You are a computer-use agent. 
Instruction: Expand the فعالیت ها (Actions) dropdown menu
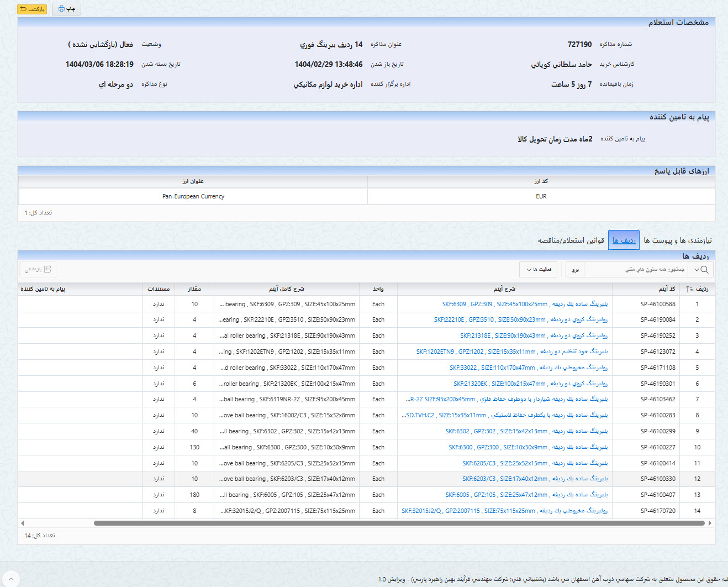tap(538, 269)
